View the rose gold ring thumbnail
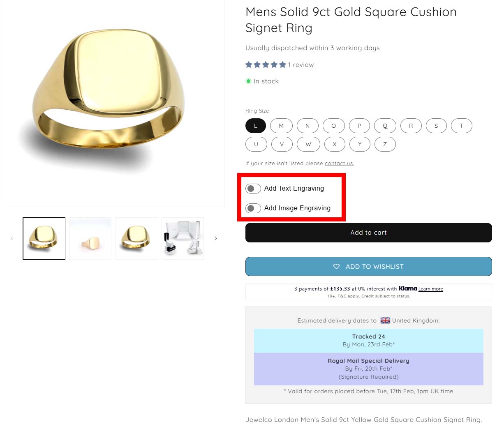The image size is (504, 424). tap(90, 238)
